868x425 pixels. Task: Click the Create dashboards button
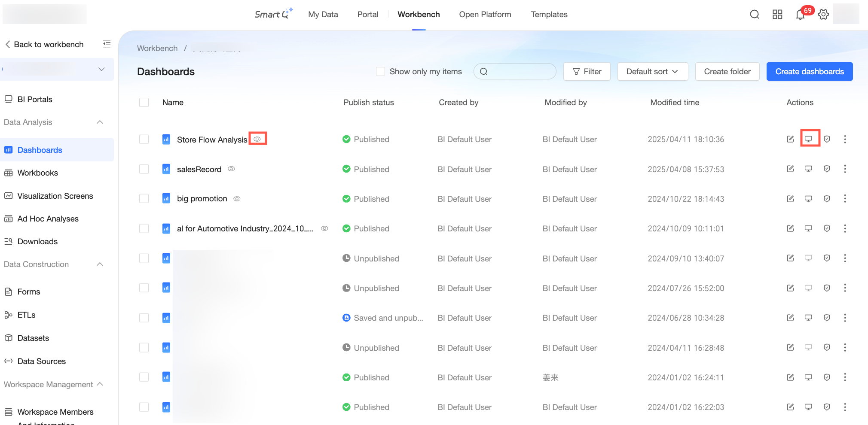coord(810,71)
